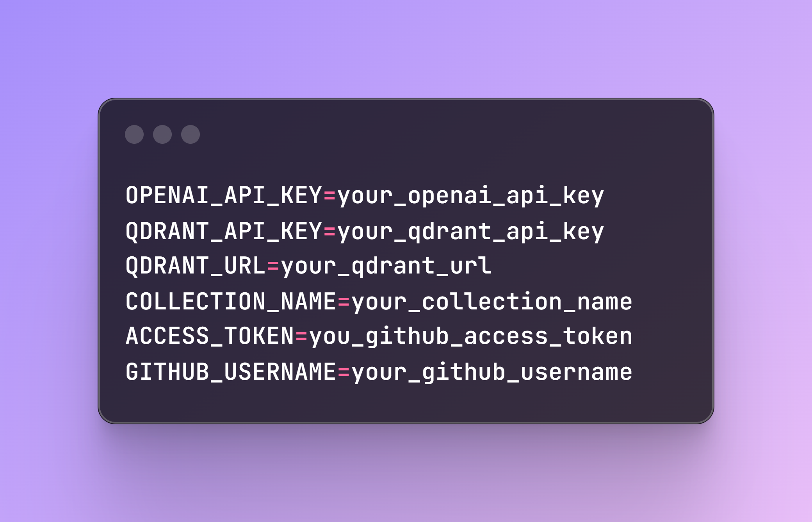The width and height of the screenshot is (812, 522).
Task: Click the your_collection_name placeholder value
Action: pos(492,302)
